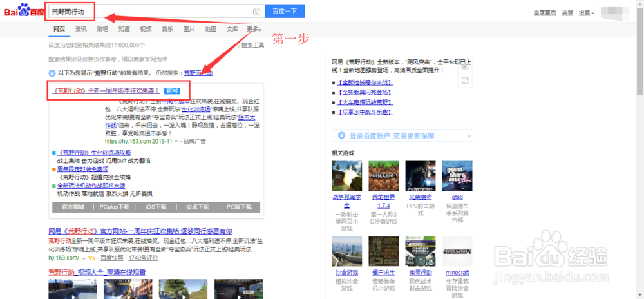Switch to the 文库 tab
Viewport: 644px width, 299px height.
click(232, 29)
